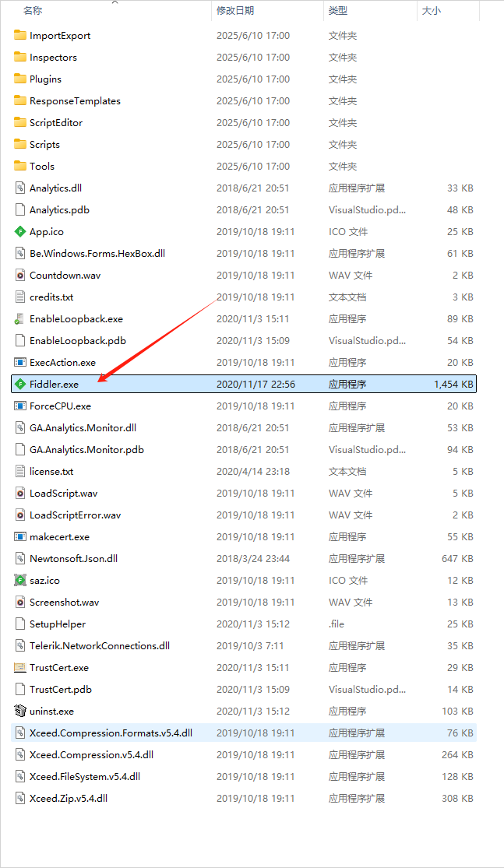The width and height of the screenshot is (504, 868).
Task: Select the LoadScript.wav audio icon
Action: [20, 494]
